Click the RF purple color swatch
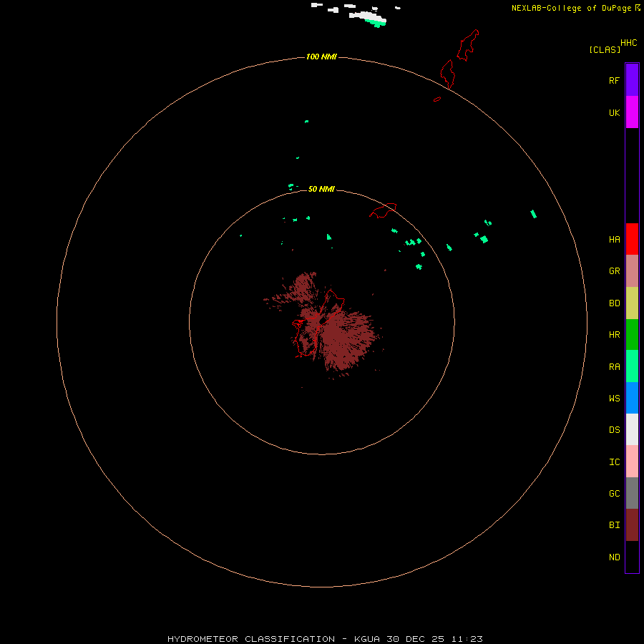 pyautogui.click(x=632, y=80)
